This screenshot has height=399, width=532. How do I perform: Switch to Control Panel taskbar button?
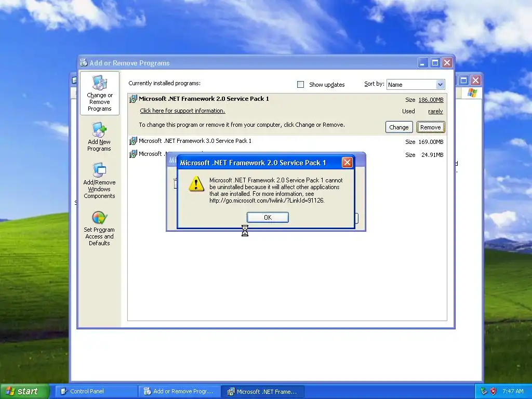[96, 391]
